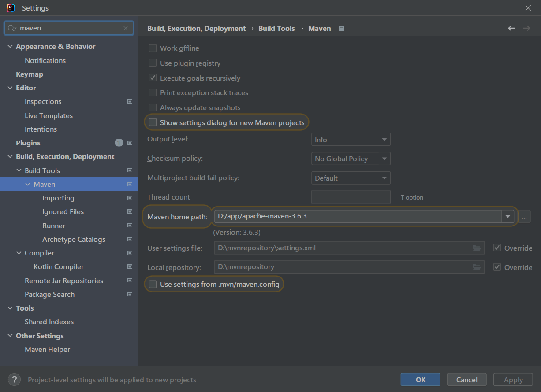Click the search magnifier icon
Viewport: 541px width, 392px height.
(x=12, y=28)
